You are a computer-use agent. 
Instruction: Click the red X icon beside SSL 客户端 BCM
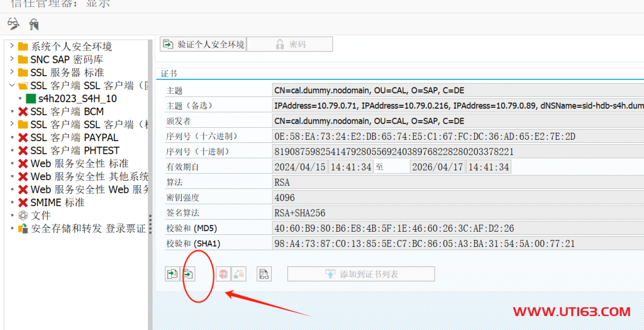[23, 111]
